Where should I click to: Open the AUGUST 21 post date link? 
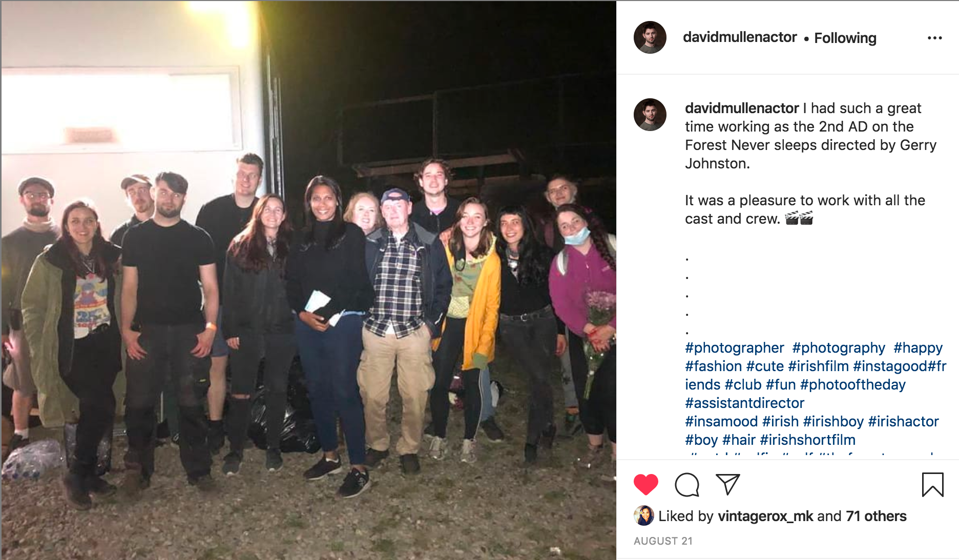(x=663, y=541)
